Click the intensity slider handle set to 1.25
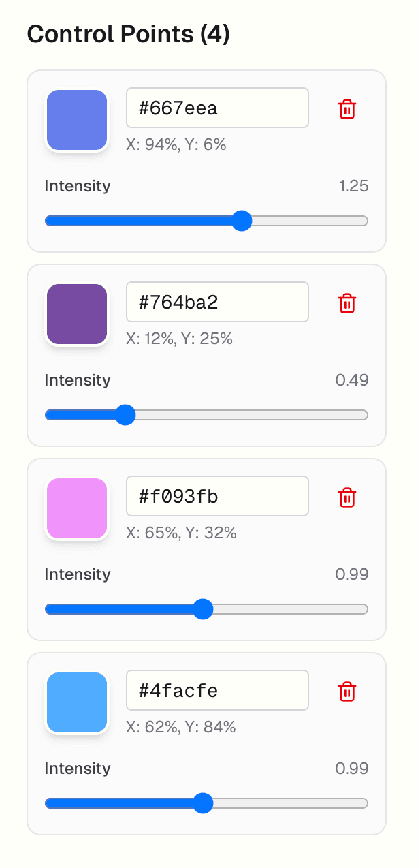The height and width of the screenshot is (868, 418). pos(242,221)
